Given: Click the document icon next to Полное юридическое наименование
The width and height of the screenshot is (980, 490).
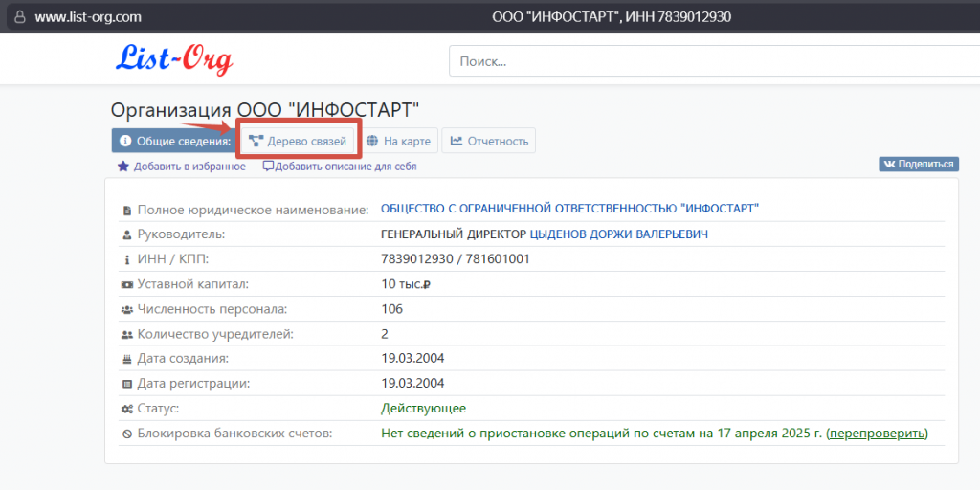Looking at the screenshot, I should (x=127, y=211).
